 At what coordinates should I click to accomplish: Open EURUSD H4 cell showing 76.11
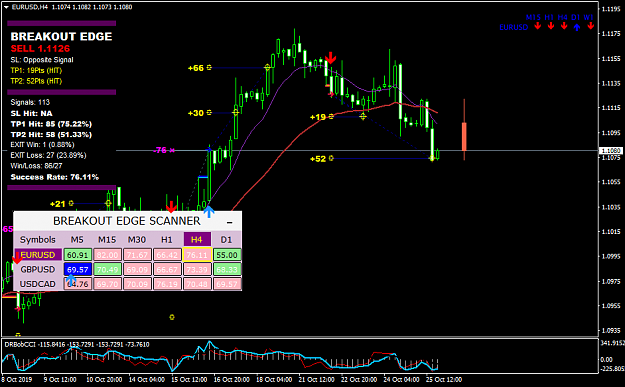(x=197, y=255)
